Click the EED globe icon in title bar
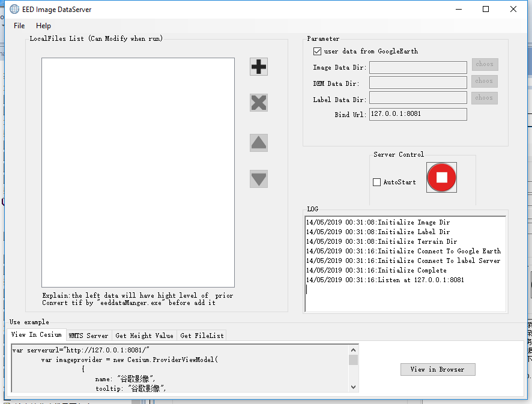Image resolution: width=532 pixels, height=404 pixels. point(14,10)
